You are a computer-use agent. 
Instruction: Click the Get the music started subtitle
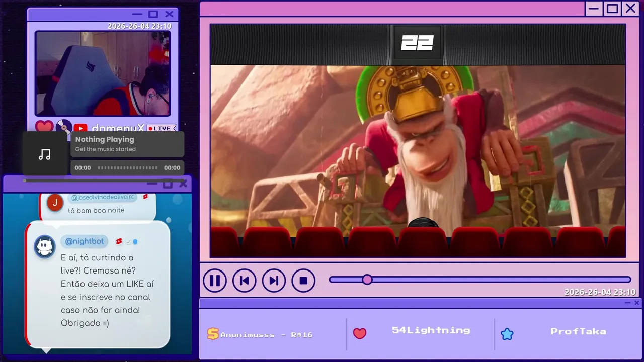pos(105,149)
